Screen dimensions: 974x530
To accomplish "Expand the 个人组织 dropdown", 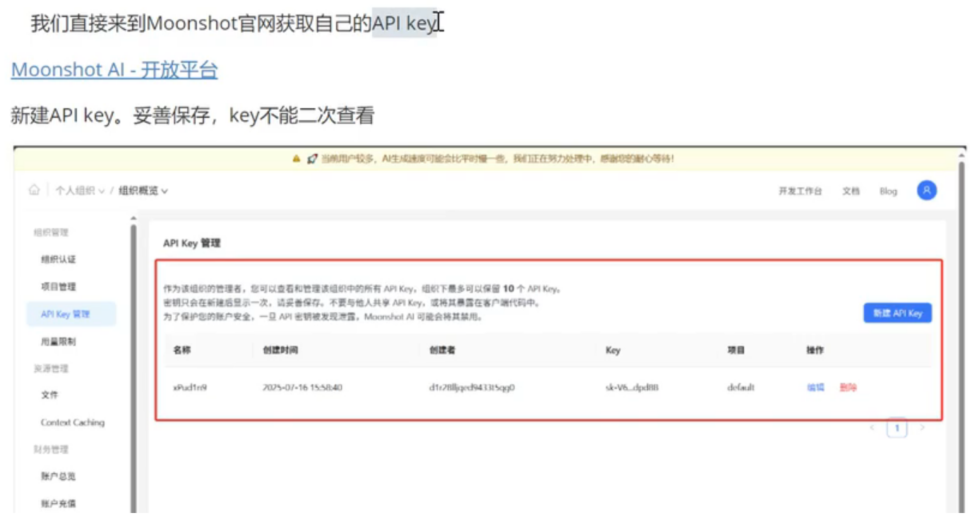I will point(80,191).
